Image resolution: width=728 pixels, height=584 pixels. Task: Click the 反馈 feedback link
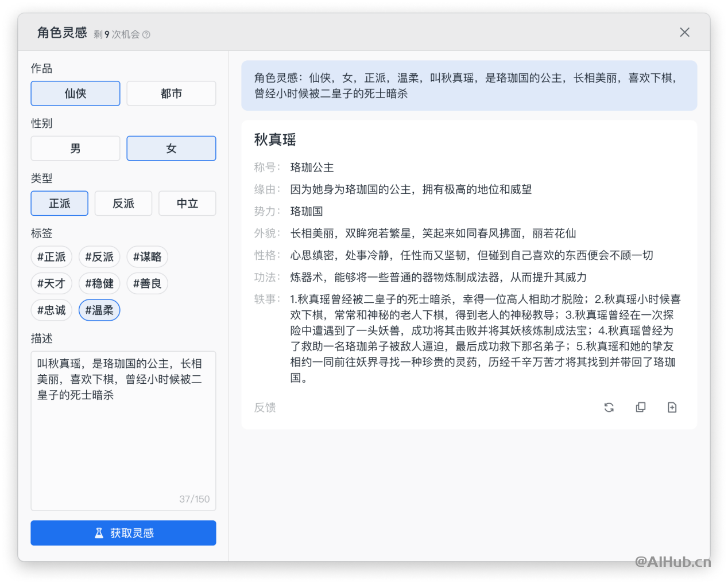tap(265, 407)
